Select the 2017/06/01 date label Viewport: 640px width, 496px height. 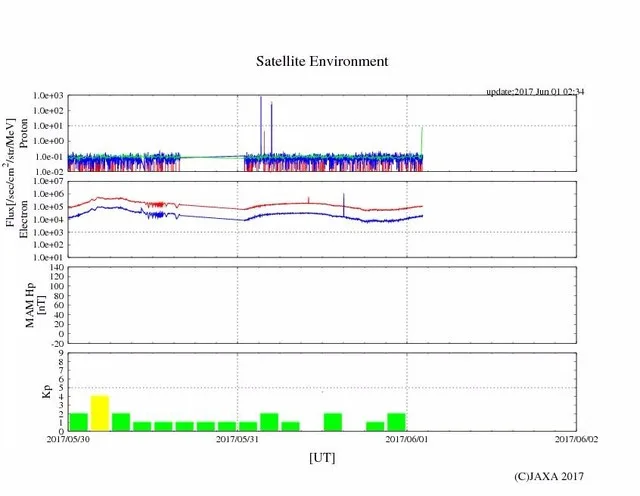coord(406,439)
